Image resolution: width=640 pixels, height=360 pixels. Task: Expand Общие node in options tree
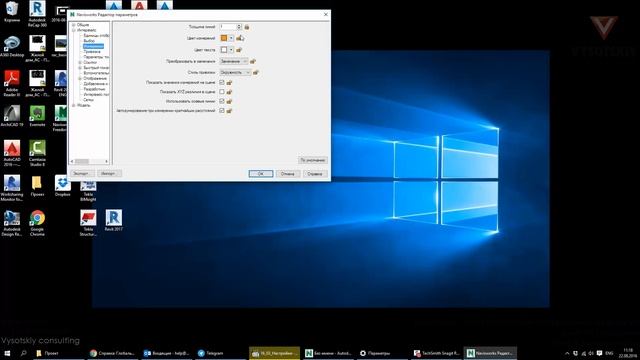tap(74, 25)
